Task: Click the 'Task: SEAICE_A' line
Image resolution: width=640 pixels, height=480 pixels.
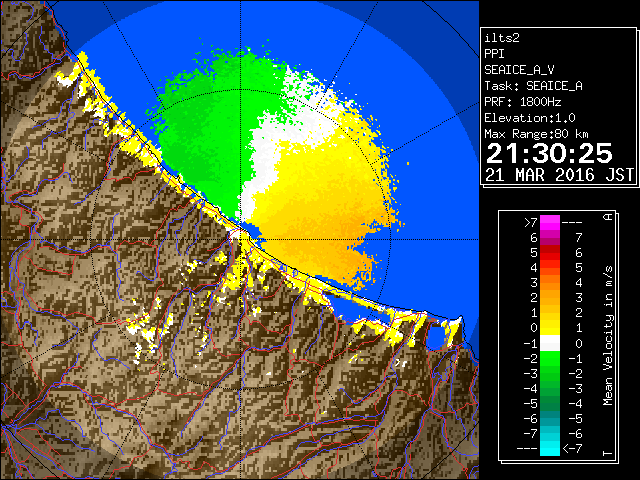Action: [533, 86]
